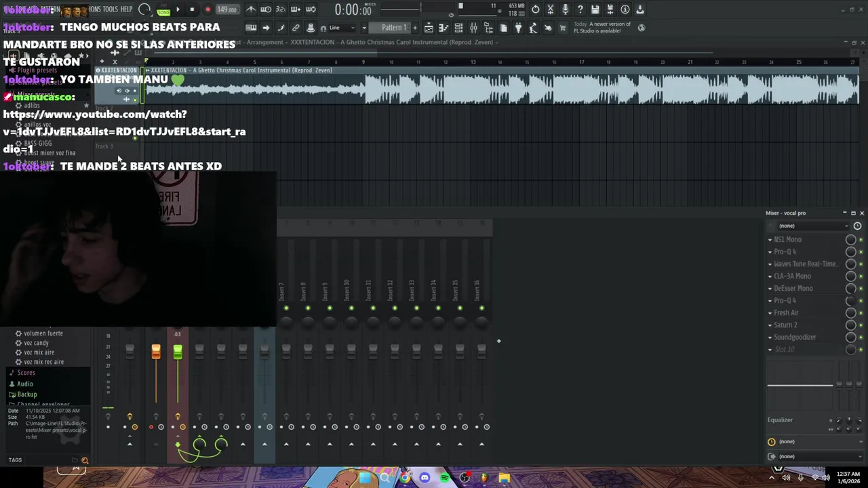Viewport: 868px width, 488px height.
Task: Click the plugin picker plug icon
Action: (x=518, y=28)
